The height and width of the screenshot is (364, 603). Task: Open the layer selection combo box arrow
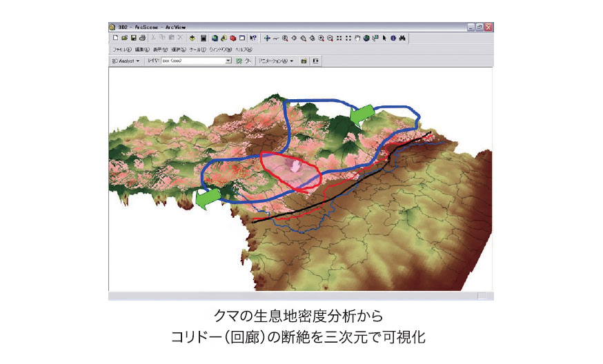228,61
